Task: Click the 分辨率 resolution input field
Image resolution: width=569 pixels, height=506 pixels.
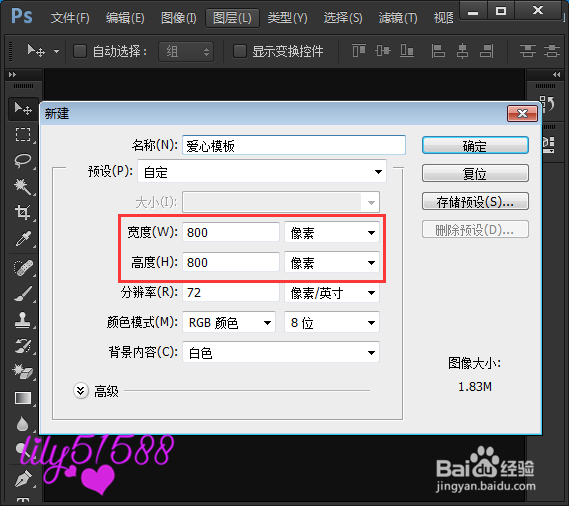Action: pos(231,292)
